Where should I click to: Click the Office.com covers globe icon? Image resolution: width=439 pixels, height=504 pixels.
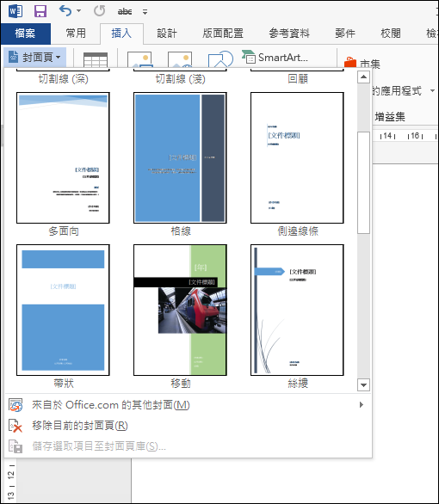15,405
